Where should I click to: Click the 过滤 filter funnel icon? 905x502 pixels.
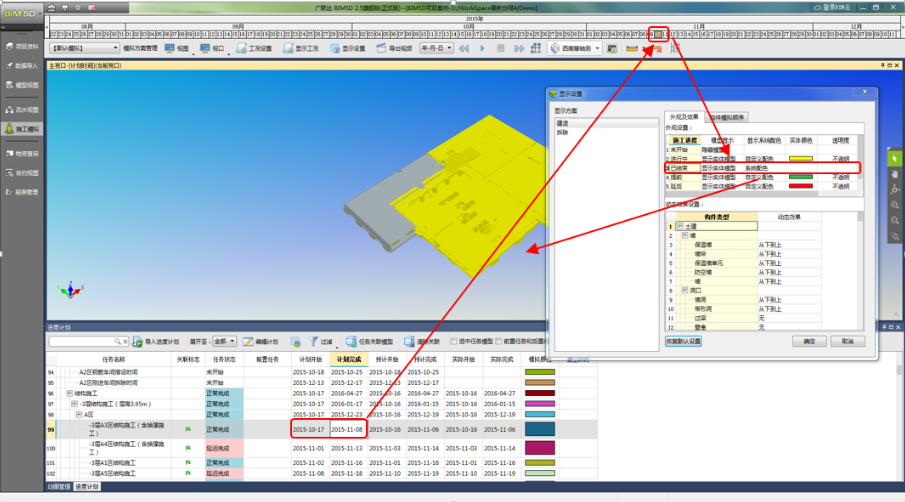pos(313,342)
